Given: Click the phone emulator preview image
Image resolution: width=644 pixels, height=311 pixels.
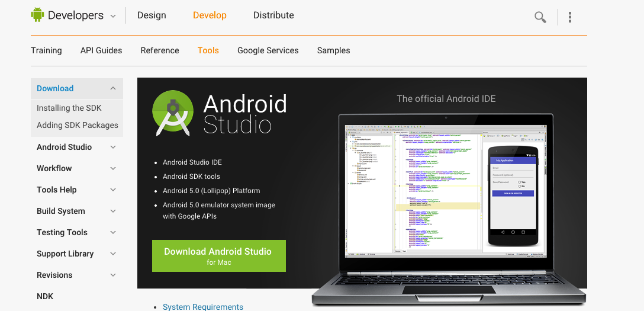Looking at the screenshot, I should pyautogui.click(x=513, y=195).
